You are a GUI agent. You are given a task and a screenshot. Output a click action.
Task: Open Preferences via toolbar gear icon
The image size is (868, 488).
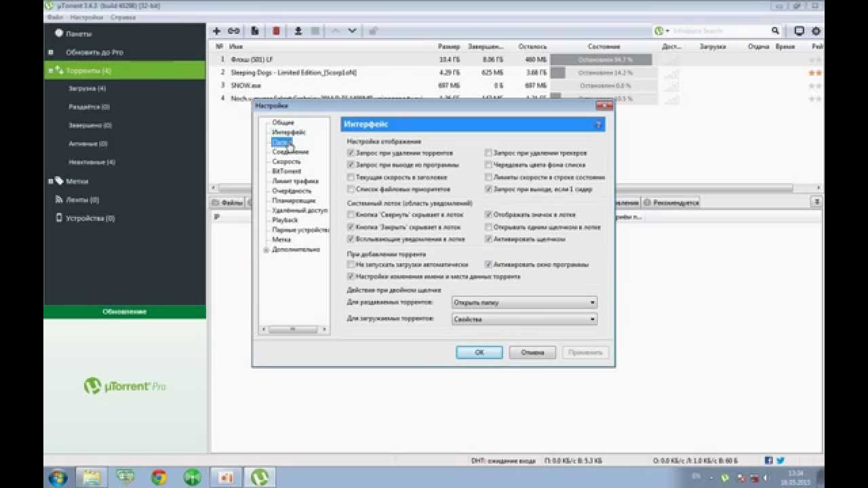[816, 31]
